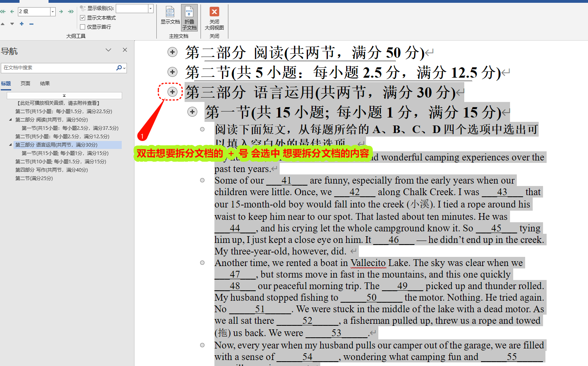
Task: Click the plus symbol beside 第三部分 语言运用 heading
Action: pyautogui.click(x=172, y=92)
